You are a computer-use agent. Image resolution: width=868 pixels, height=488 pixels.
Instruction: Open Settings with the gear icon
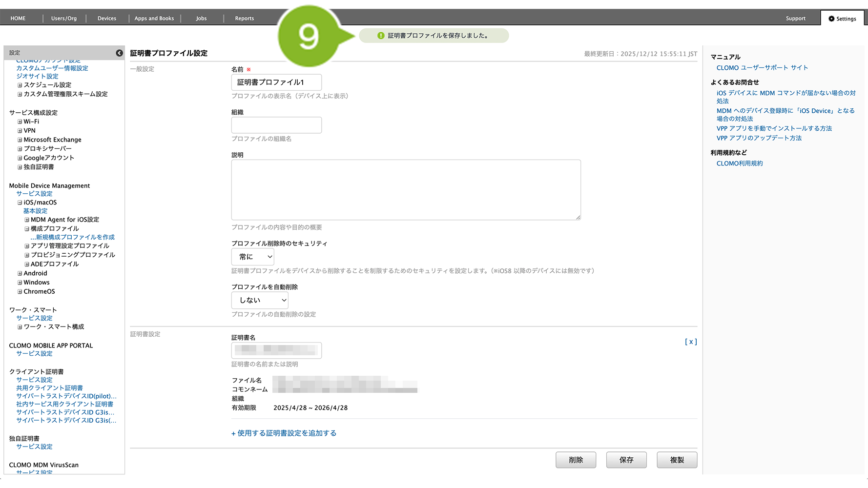tap(842, 19)
